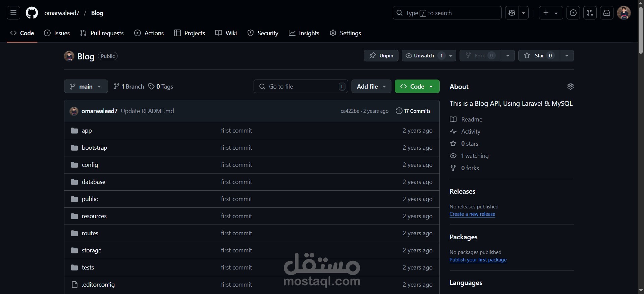
Task: View the 0 Tags link
Action: 161,87
